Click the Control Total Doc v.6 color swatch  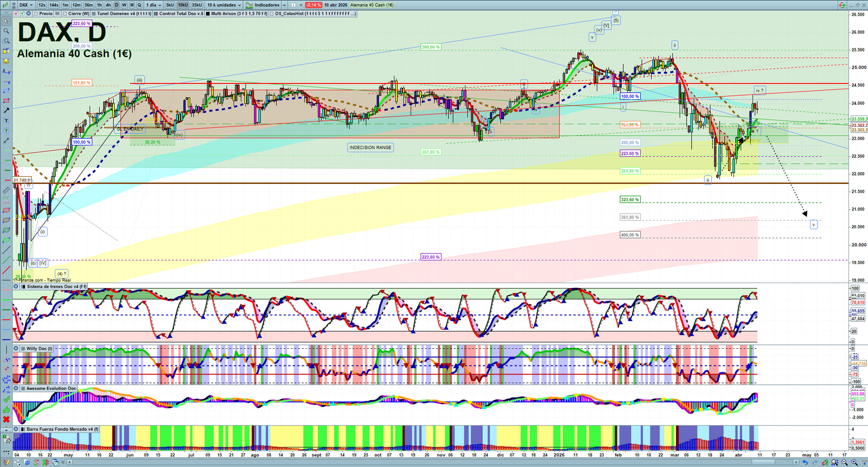[x=156, y=14]
